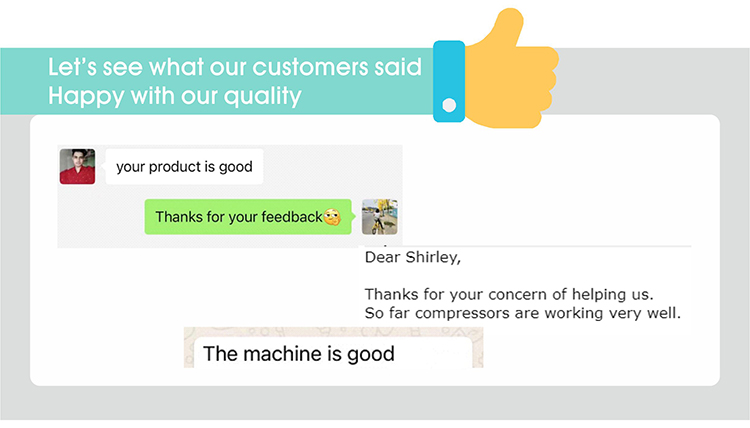Click the "Thanks for your concern of helping us." line
The height and width of the screenshot is (428, 750).
tap(508, 294)
